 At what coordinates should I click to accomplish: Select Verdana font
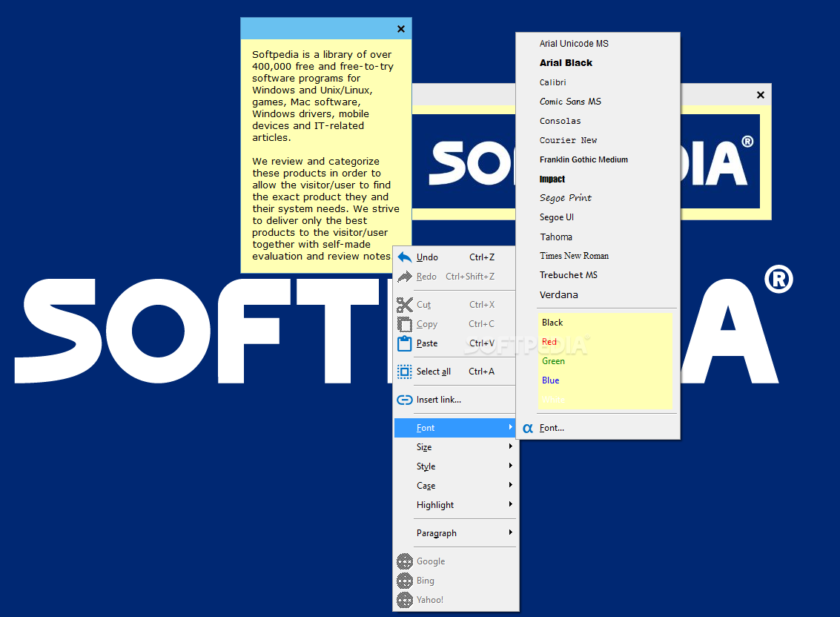(598, 295)
